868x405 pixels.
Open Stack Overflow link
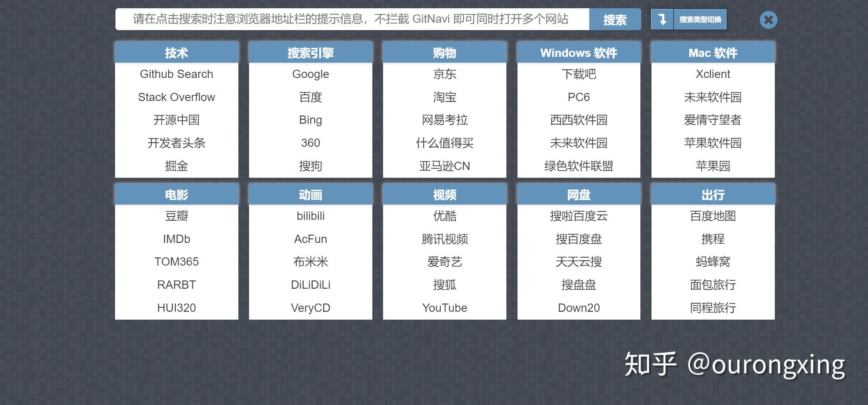coord(176,97)
